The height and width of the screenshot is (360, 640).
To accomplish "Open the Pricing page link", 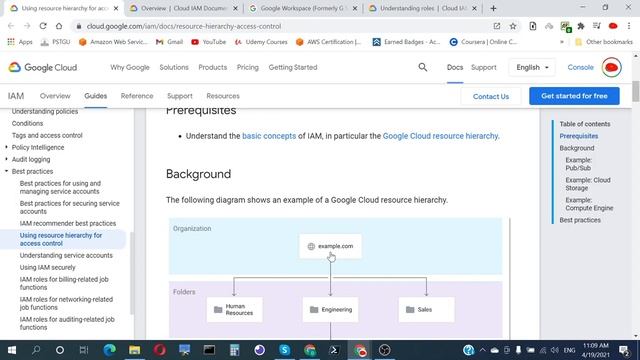I will coord(248,67).
